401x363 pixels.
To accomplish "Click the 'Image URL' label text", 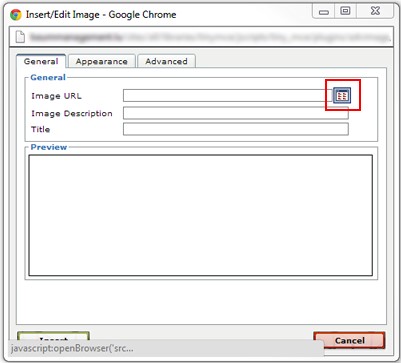I will [x=56, y=96].
